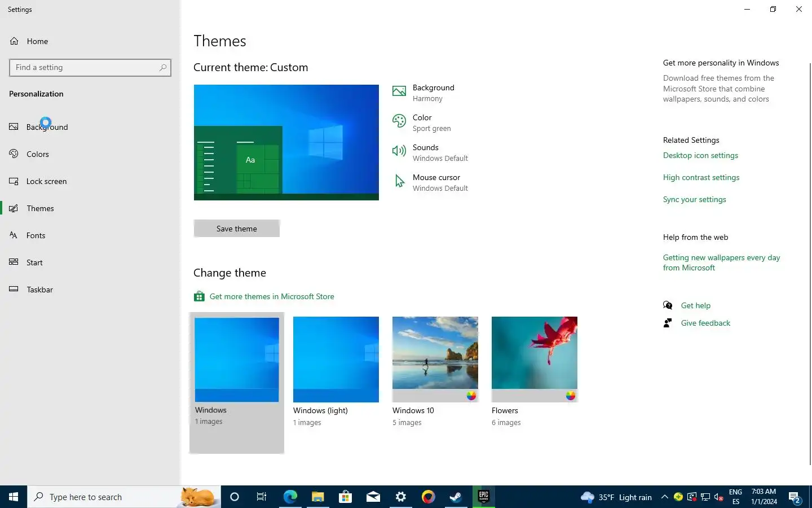
Task: Apply the Flowers theme
Action: (x=535, y=371)
